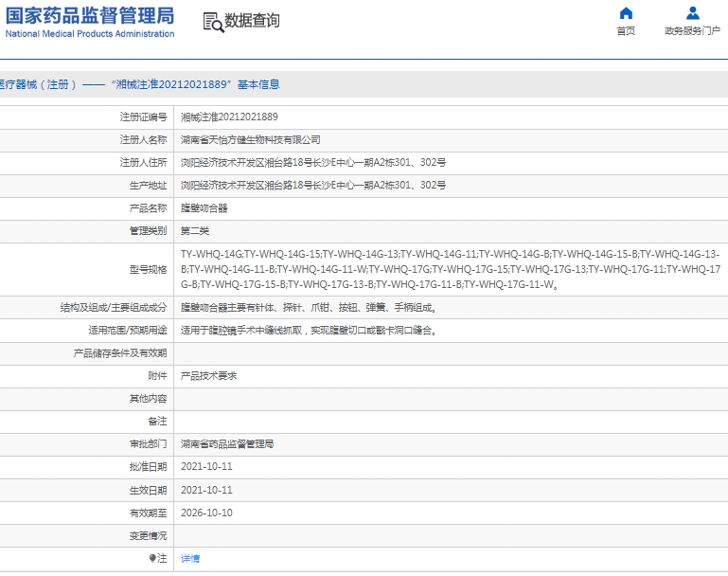The image size is (728, 576).
Task: Click the 结构及组成/主要组成成分 label
Action: tap(114, 308)
